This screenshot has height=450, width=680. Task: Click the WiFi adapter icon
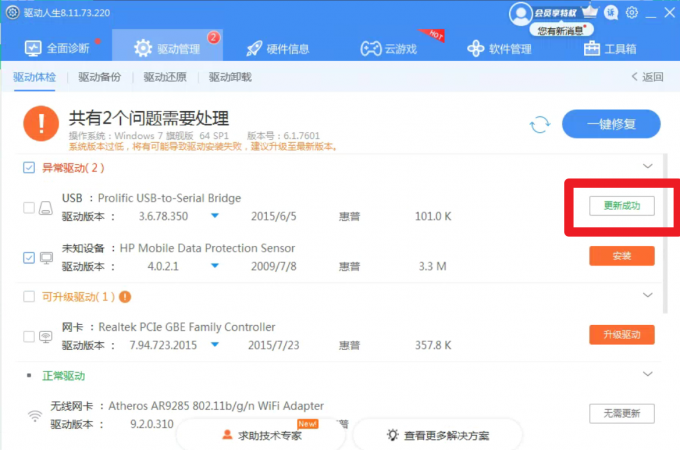[35, 416]
